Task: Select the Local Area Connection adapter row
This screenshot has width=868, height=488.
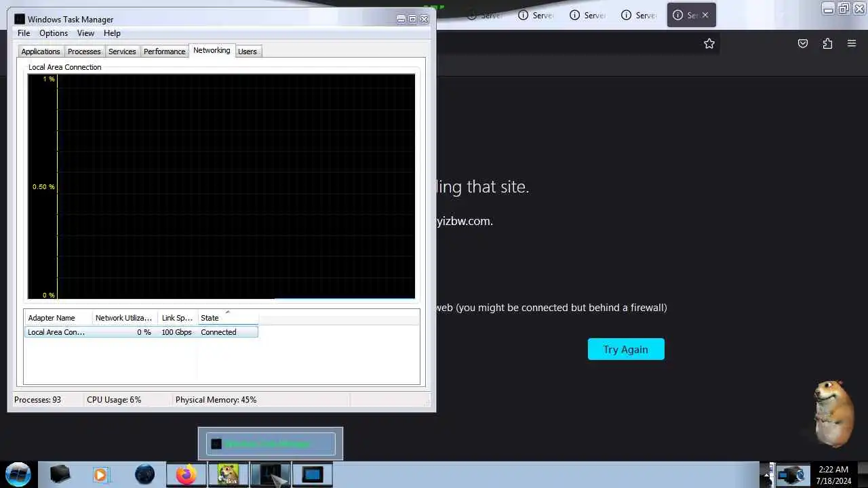Action: pos(141,332)
